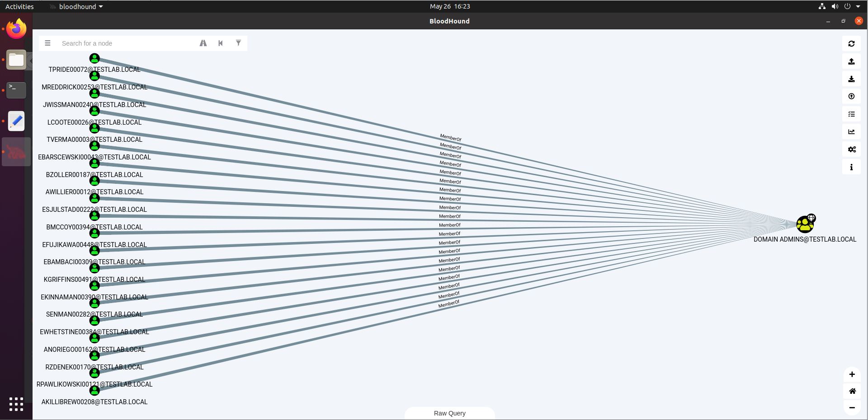The width and height of the screenshot is (868, 420).
Task: Open the about info icon
Action: (851, 167)
